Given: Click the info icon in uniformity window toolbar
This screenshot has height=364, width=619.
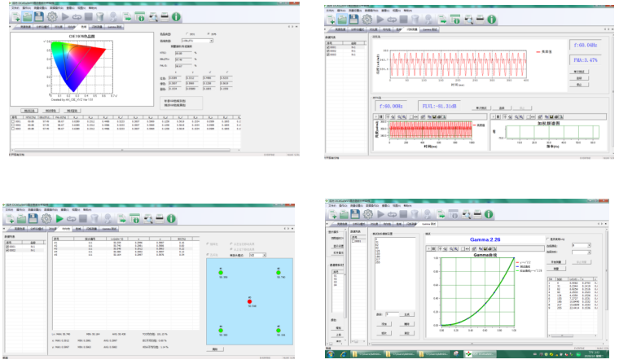Looking at the screenshot, I should click(x=171, y=218).
